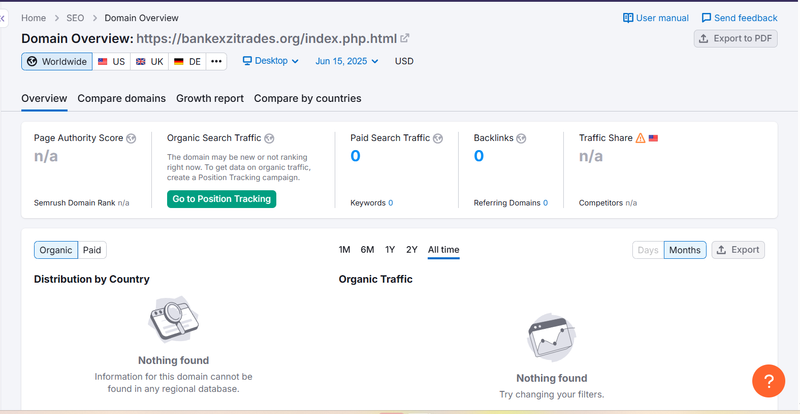Switch to Growth report tab
800x414 pixels.
210,98
